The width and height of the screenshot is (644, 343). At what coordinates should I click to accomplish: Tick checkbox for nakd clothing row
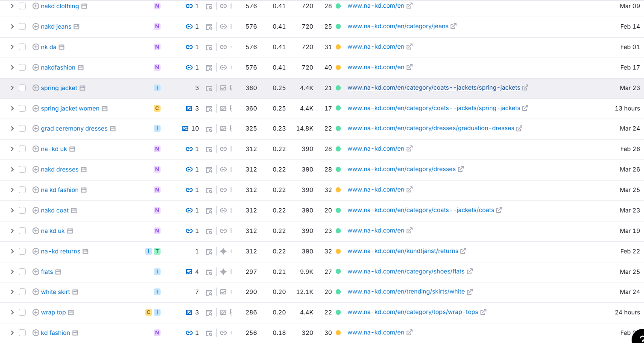coord(22,6)
